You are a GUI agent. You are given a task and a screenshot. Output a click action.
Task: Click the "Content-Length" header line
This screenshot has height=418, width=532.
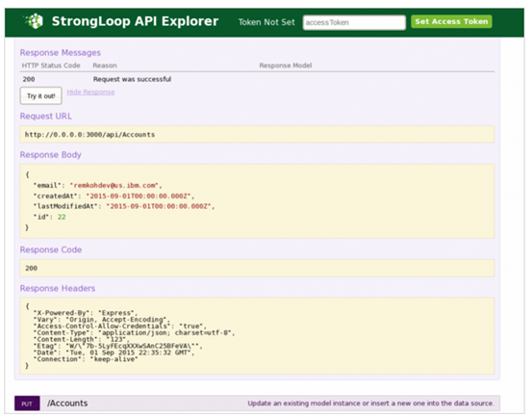81,339
